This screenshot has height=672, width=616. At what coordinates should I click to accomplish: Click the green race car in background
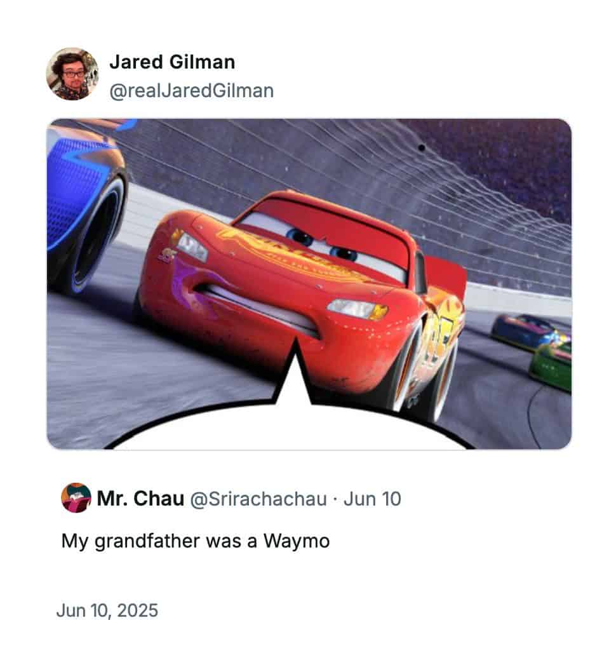(x=552, y=365)
